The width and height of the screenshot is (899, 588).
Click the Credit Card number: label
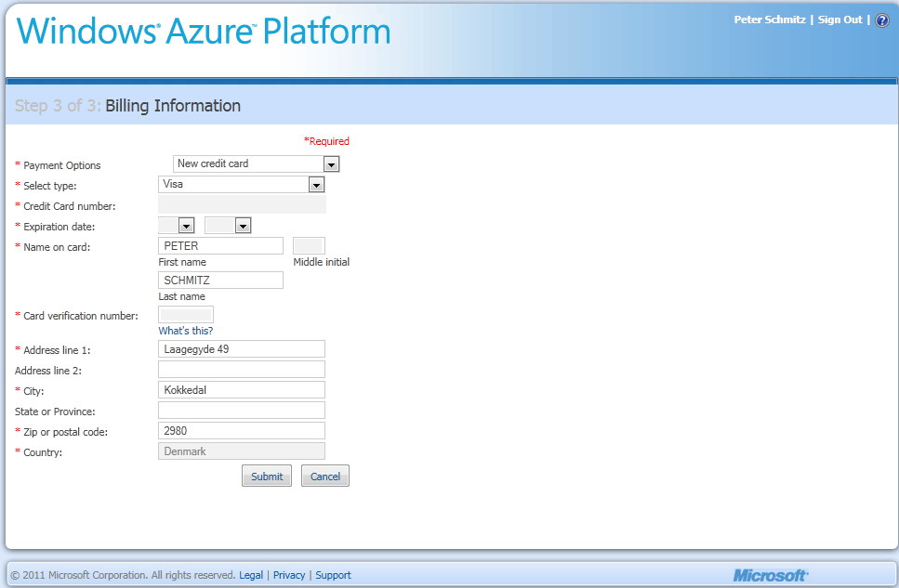coord(70,206)
